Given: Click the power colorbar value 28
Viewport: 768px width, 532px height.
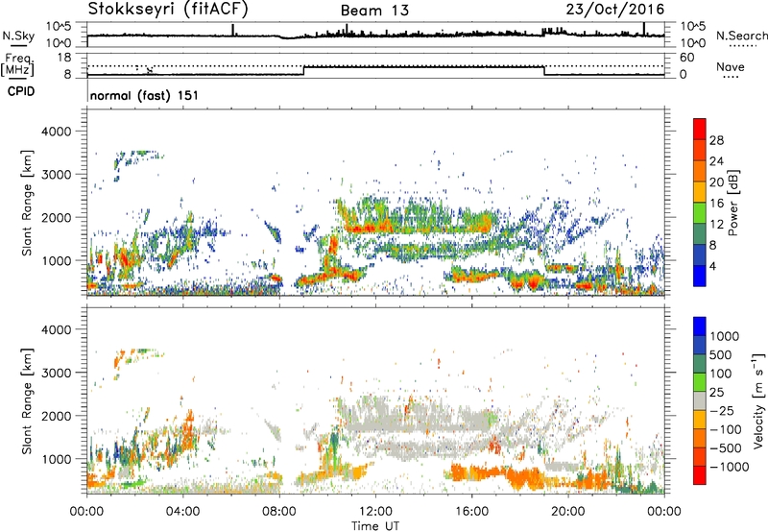Looking at the screenshot, I should coord(716,140).
